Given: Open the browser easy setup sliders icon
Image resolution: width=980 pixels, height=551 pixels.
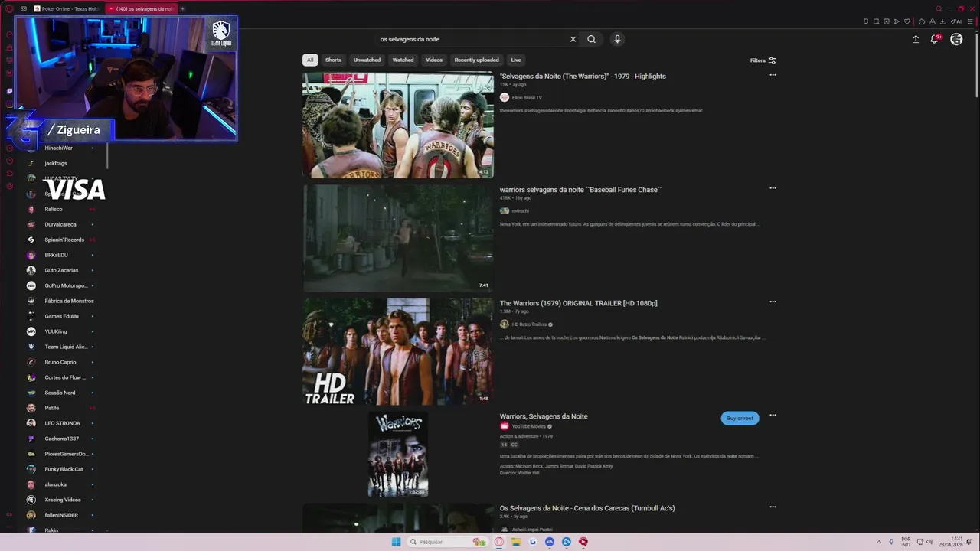Looking at the screenshot, I should [x=970, y=21].
